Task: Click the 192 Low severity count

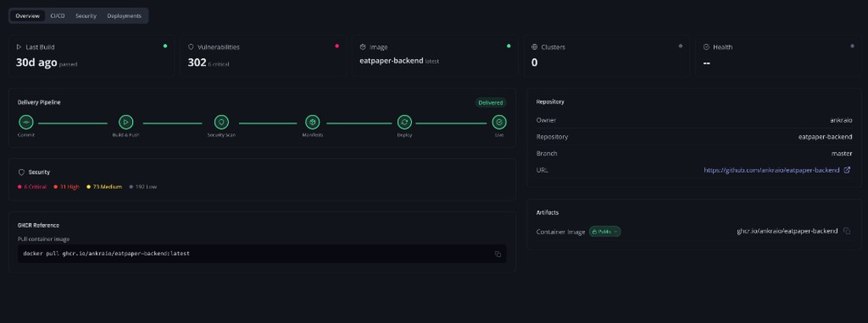Action: point(143,186)
